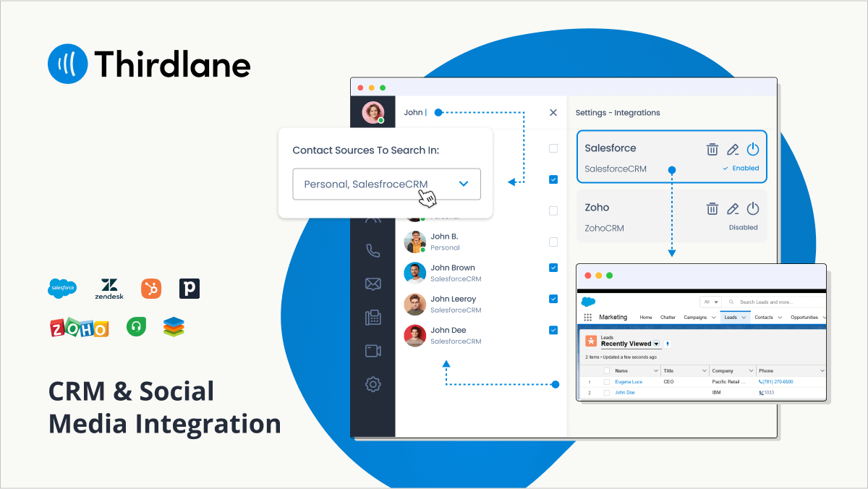The height and width of the screenshot is (489, 868).
Task: Open the Company column header chevron
Action: coord(752,370)
